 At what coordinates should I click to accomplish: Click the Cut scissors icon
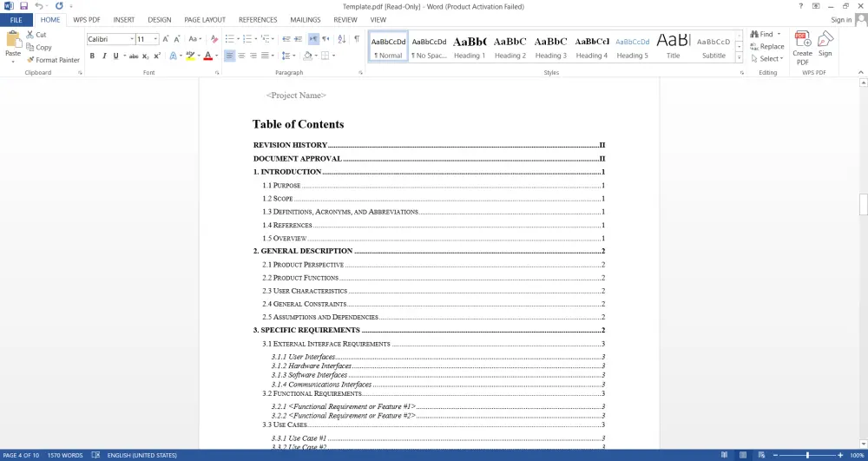click(30, 35)
